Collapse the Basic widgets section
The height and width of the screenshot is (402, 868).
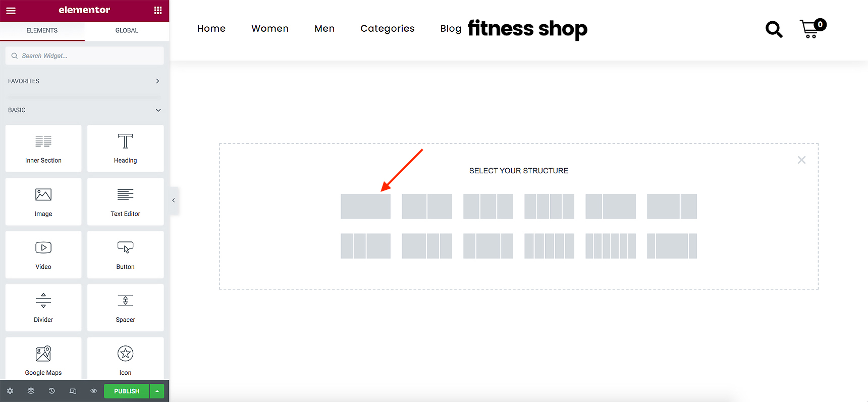[x=84, y=110]
